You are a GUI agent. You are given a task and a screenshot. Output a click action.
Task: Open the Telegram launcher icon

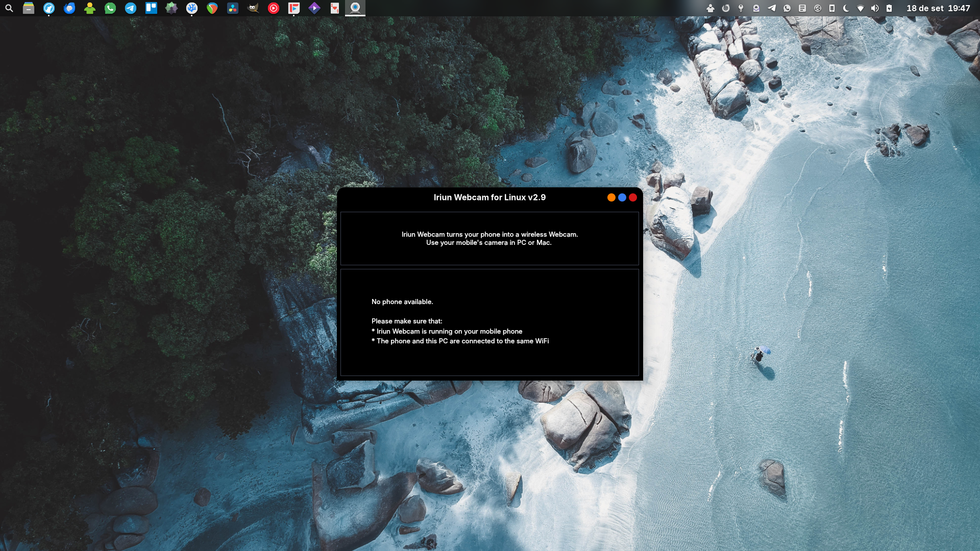[131, 8]
